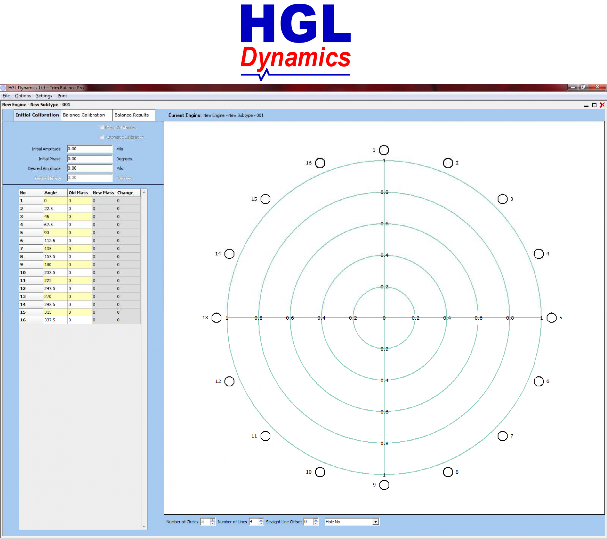This screenshot has height=539, width=607.
Task: Select hole 4 circle on the polar plot
Action: 539,254
